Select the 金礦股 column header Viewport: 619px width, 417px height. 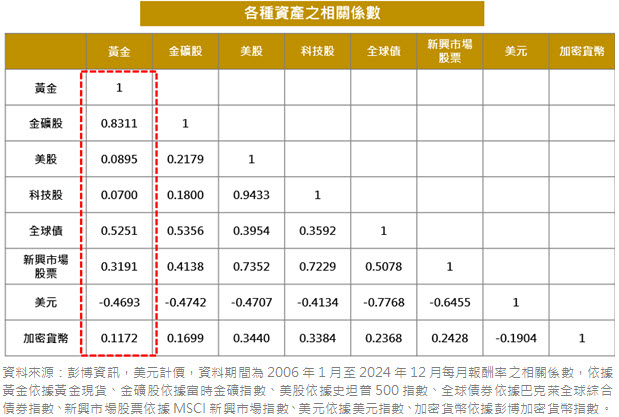pyautogui.click(x=186, y=50)
